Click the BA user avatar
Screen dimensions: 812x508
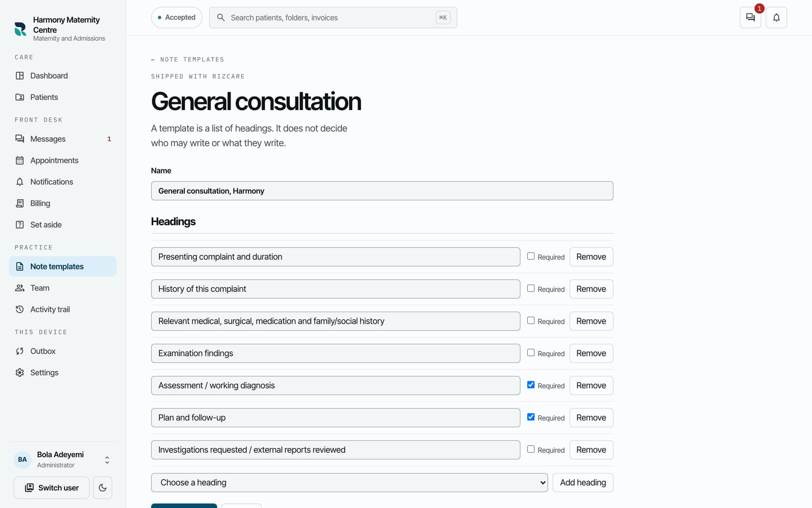[23, 459]
